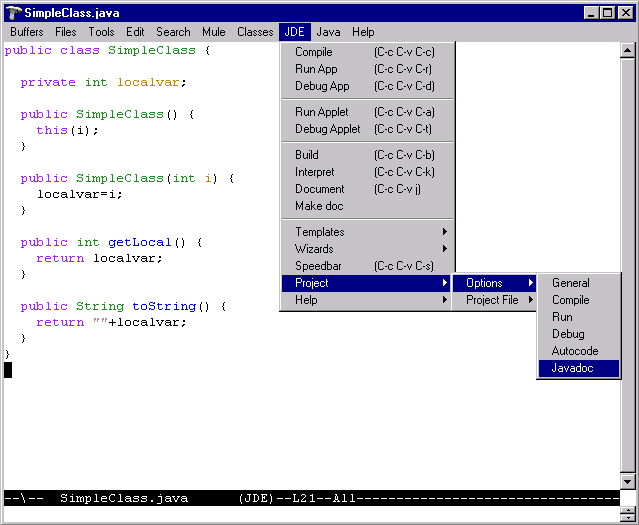Open the Buffers menu
This screenshot has height=525, width=639.
pos(26,32)
